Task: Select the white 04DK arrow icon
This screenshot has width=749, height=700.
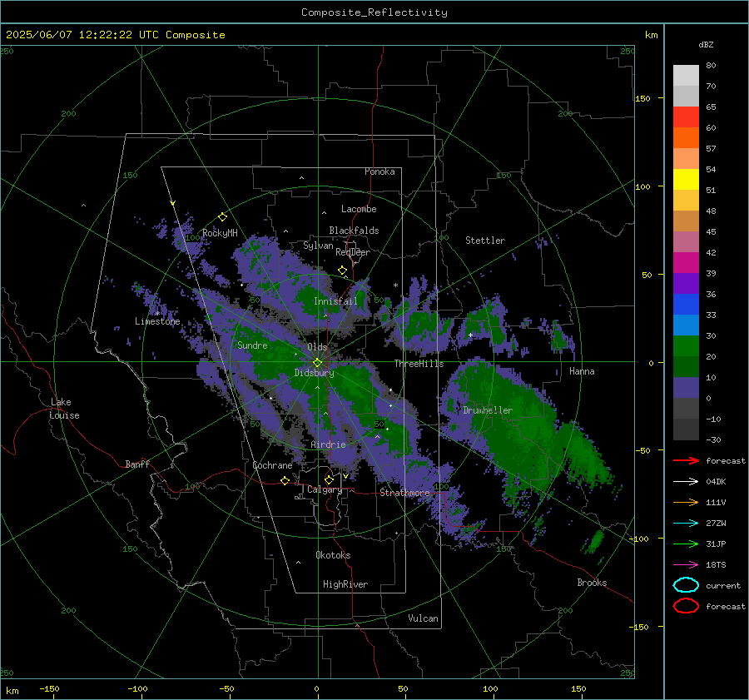Action: click(687, 482)
